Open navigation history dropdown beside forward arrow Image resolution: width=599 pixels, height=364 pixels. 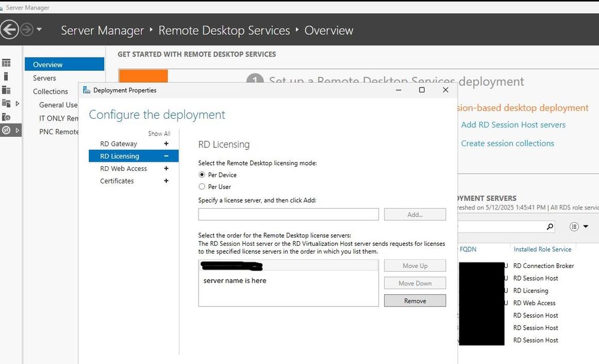coord(39,29)
